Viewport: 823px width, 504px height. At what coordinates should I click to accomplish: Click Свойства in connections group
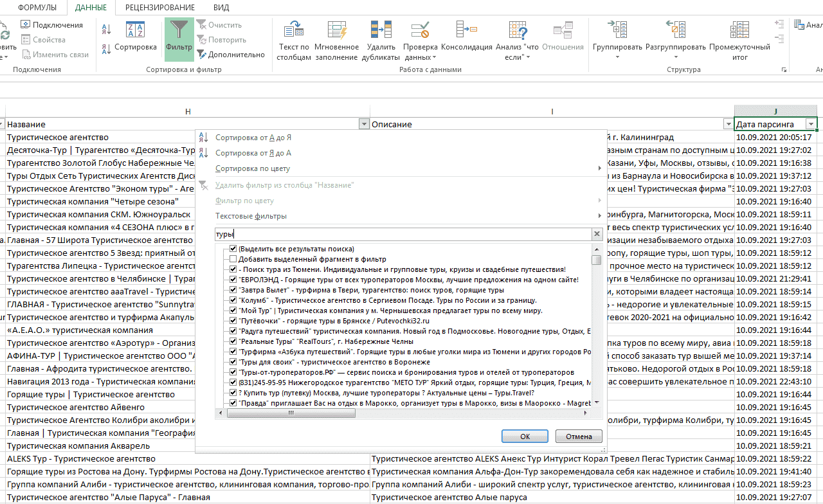tap(43, 40)
